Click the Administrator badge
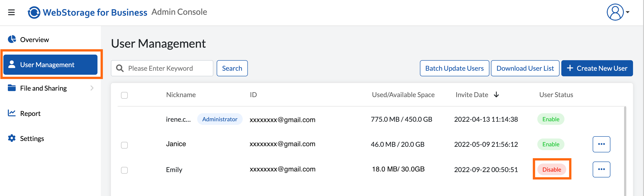 pyautogui.click(x=220, y=119)
